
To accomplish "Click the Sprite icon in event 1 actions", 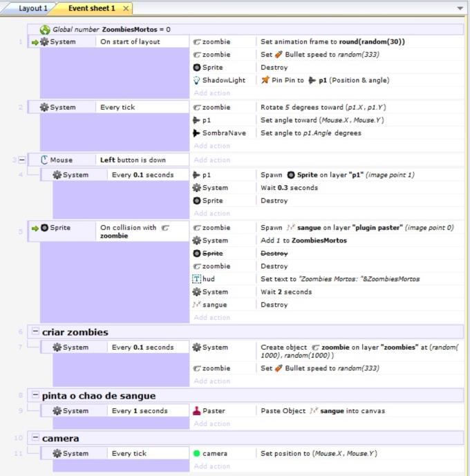I will click(197, 68).
